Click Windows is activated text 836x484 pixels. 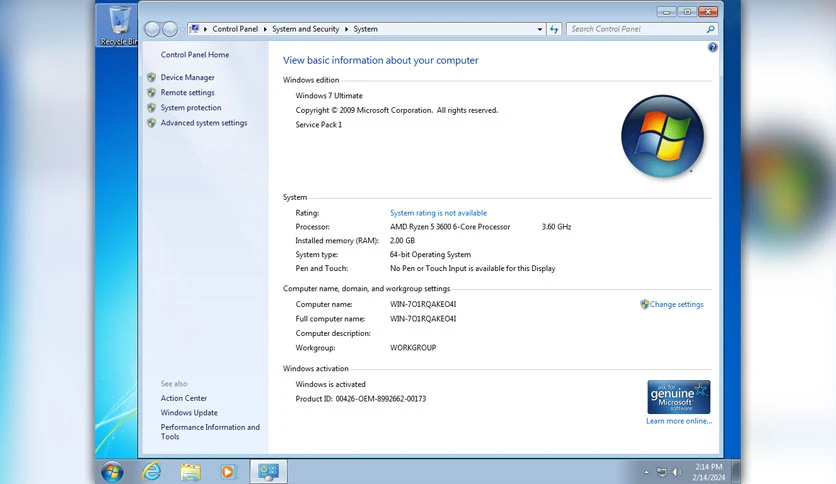tap(331, 384)
